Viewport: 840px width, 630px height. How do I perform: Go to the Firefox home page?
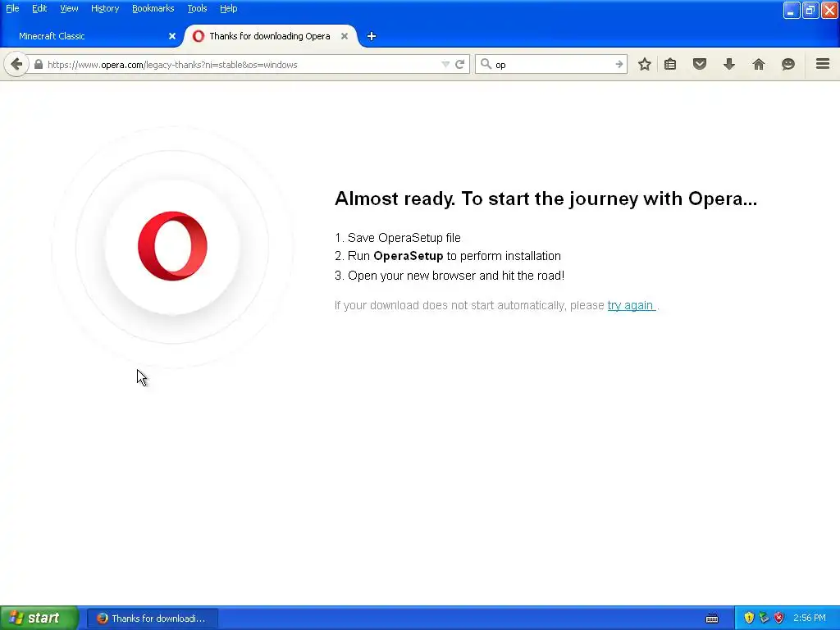[759, 64]
